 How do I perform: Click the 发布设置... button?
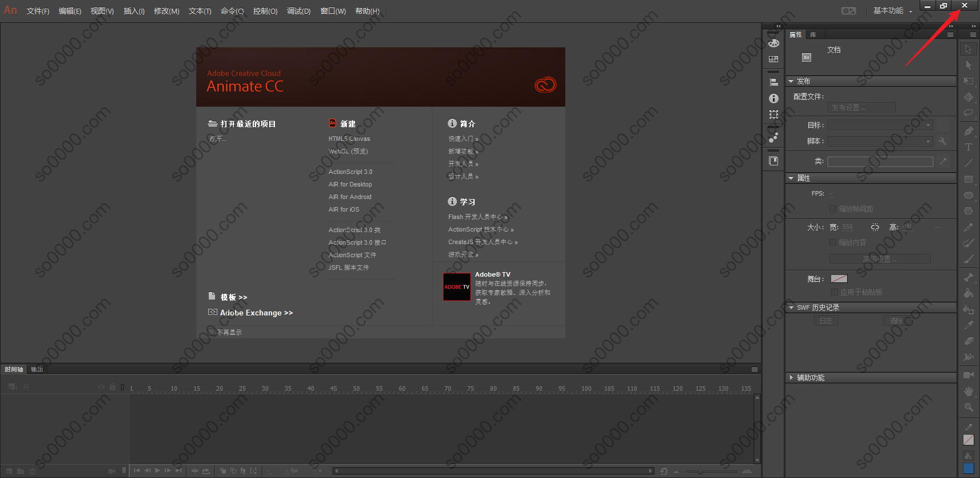point(861,107)
